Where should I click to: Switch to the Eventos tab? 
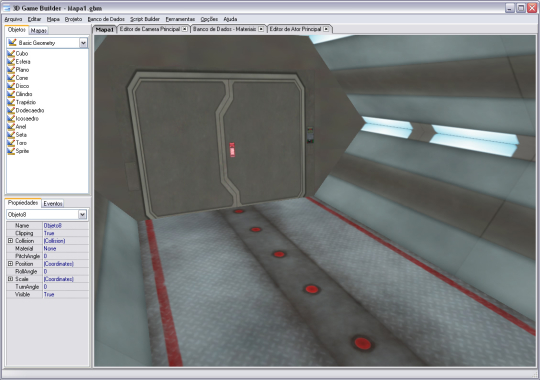click(x=53, y=204)
